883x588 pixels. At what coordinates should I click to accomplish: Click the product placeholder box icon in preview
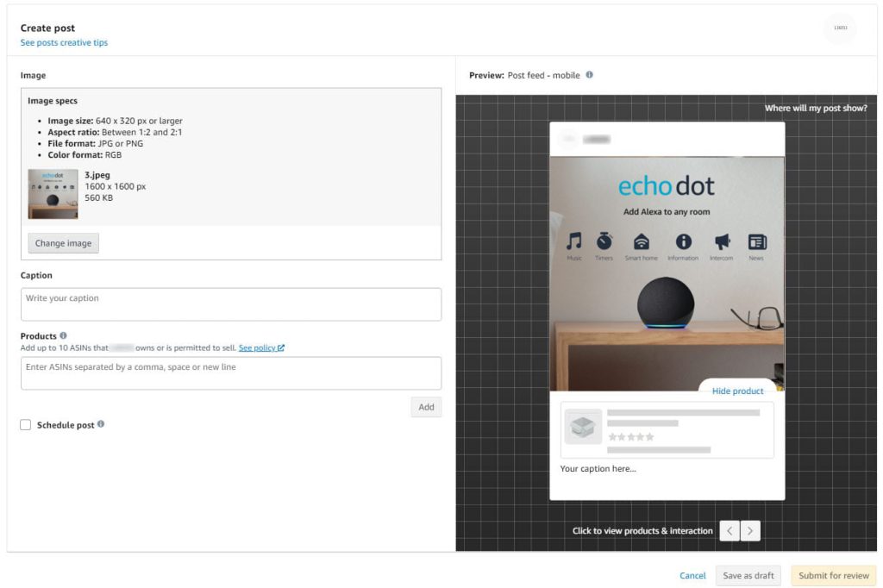(583, 427)
